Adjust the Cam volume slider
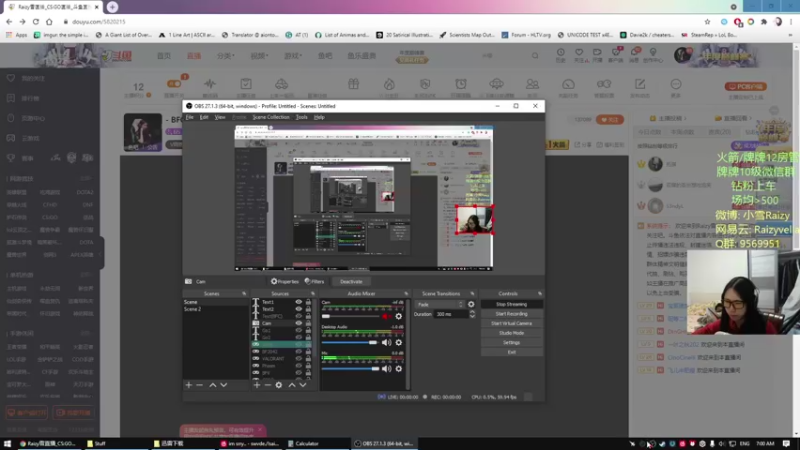Image resolution: width=800 pixels, height=450 pixels. (x=351, y=316)
